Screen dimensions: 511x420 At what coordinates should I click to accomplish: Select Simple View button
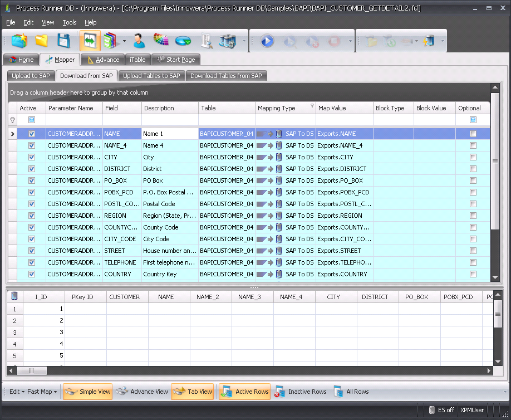(87, 392)
